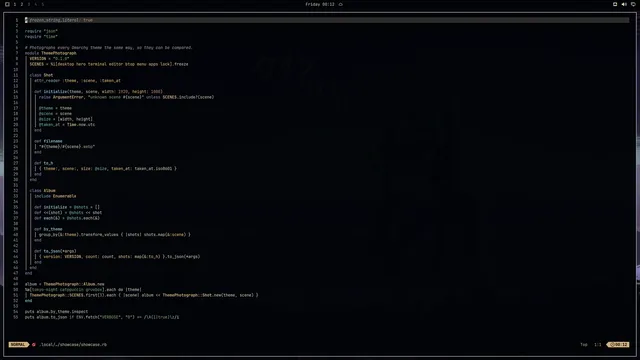
Task: Click the def initialize(theme, scene...) line
Action: 98,91
